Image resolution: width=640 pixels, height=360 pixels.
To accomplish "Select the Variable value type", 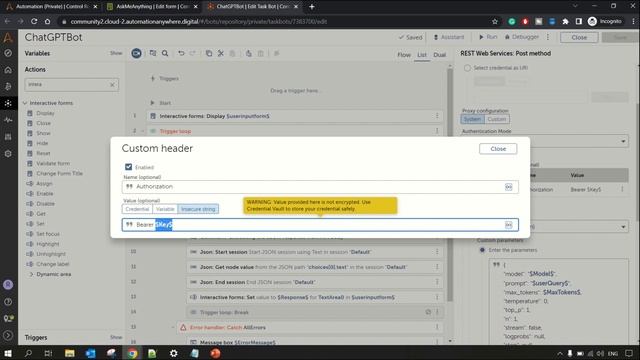I will point(165,209).
